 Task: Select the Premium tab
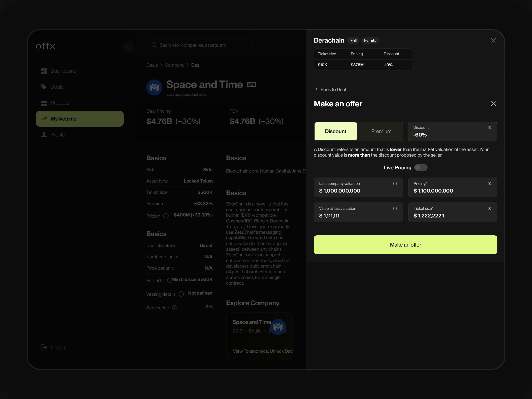[x=381, y=131]
